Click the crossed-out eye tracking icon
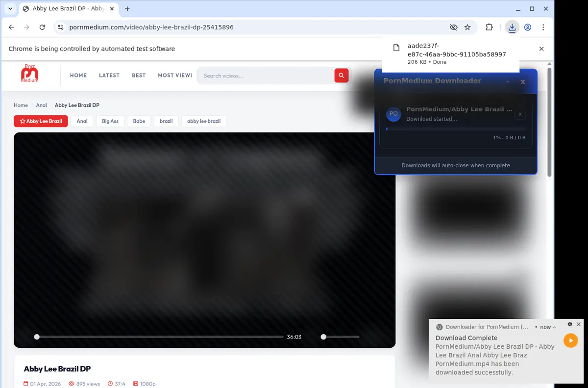This screenshot has width=588, height=388. 454,27
